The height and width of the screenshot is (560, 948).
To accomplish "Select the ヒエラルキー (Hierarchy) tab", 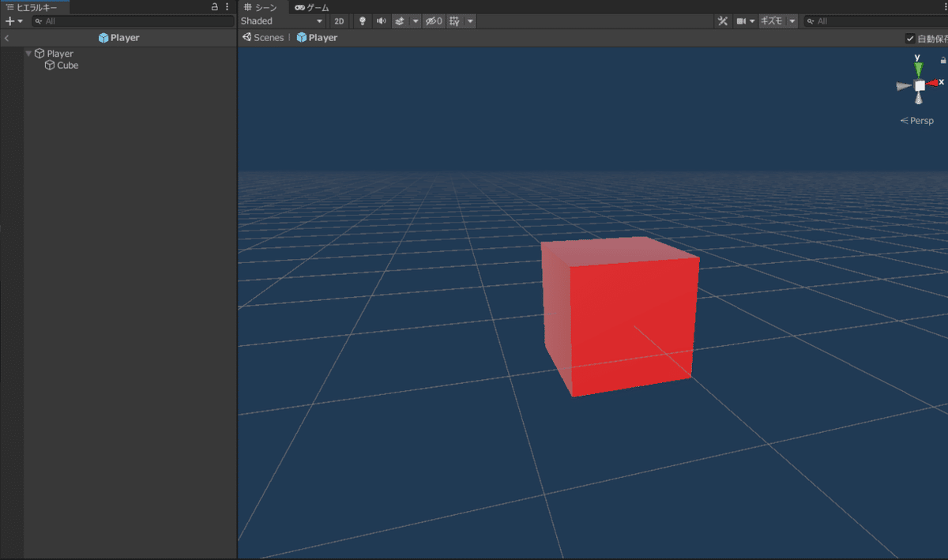I will 35,7.
